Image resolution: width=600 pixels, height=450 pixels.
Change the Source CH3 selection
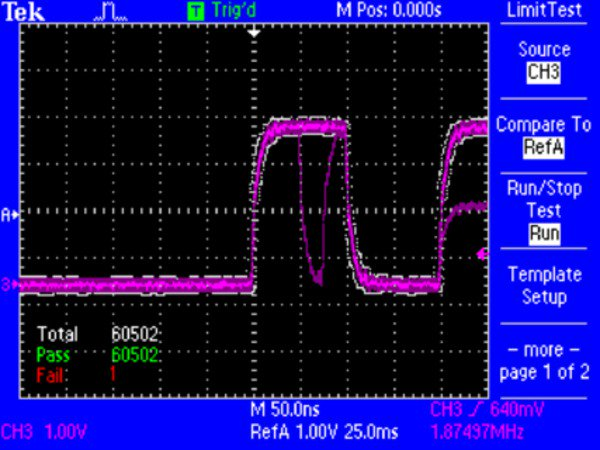[545, 61]
